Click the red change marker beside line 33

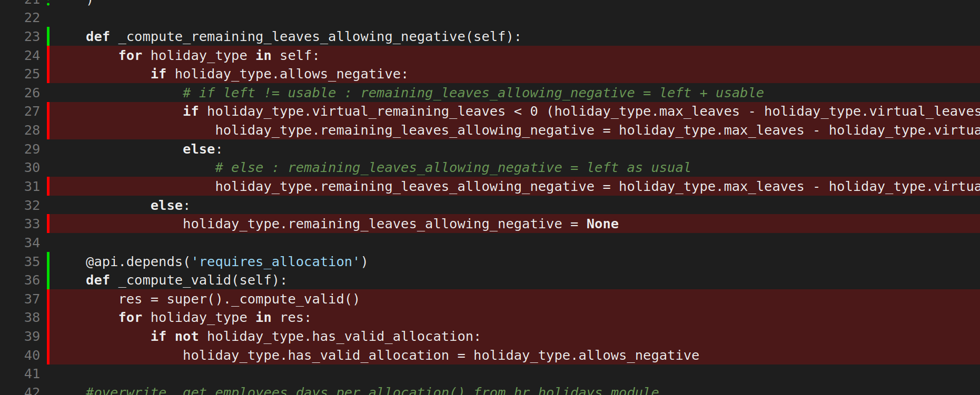(48, 224)
